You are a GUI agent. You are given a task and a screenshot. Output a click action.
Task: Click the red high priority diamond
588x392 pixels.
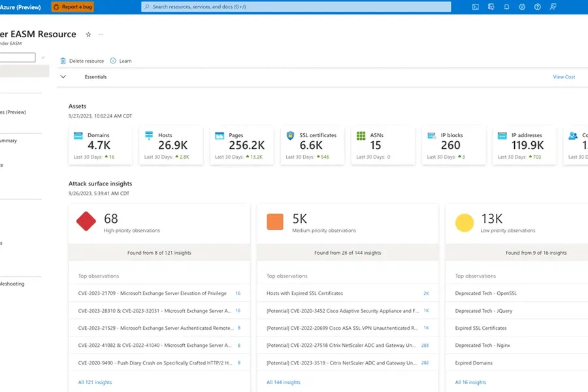[x=86, y=221]
